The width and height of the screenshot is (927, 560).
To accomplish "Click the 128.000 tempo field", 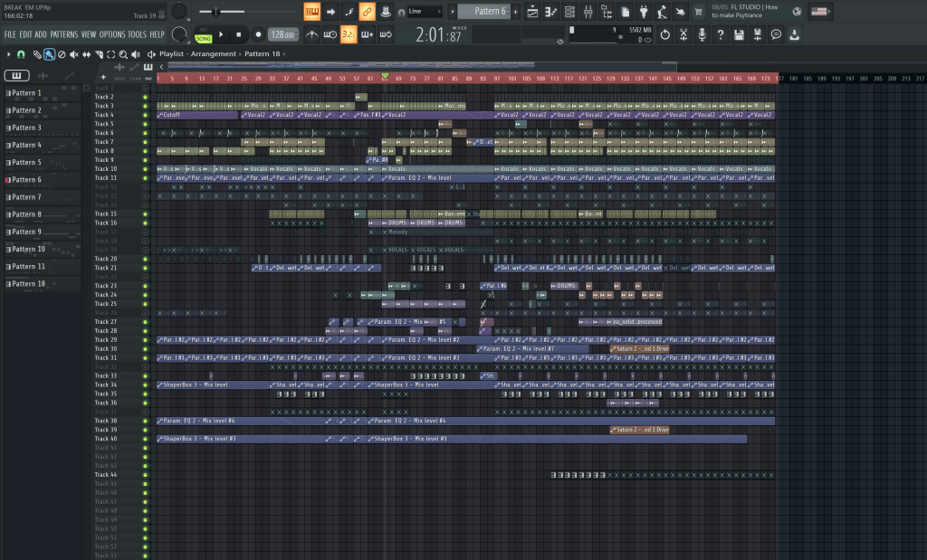I will pyautogui.click(x=282, y=34).
